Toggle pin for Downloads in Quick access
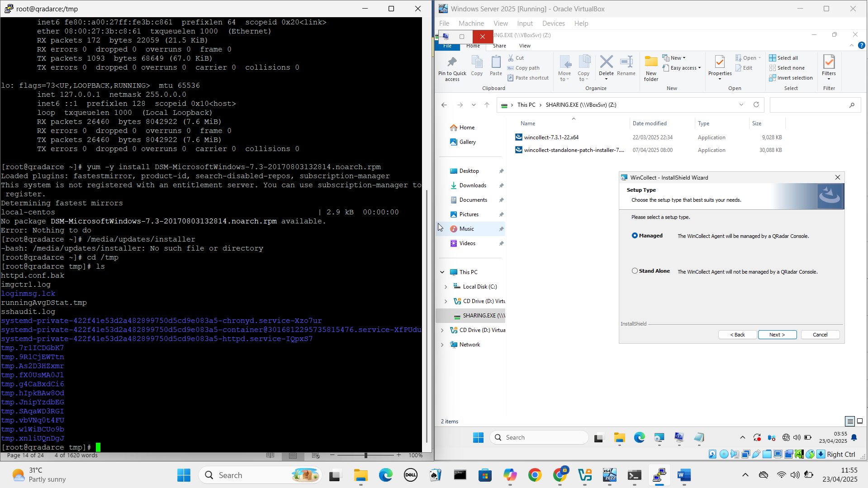This screenshot has height=488, width=868. 501,185
